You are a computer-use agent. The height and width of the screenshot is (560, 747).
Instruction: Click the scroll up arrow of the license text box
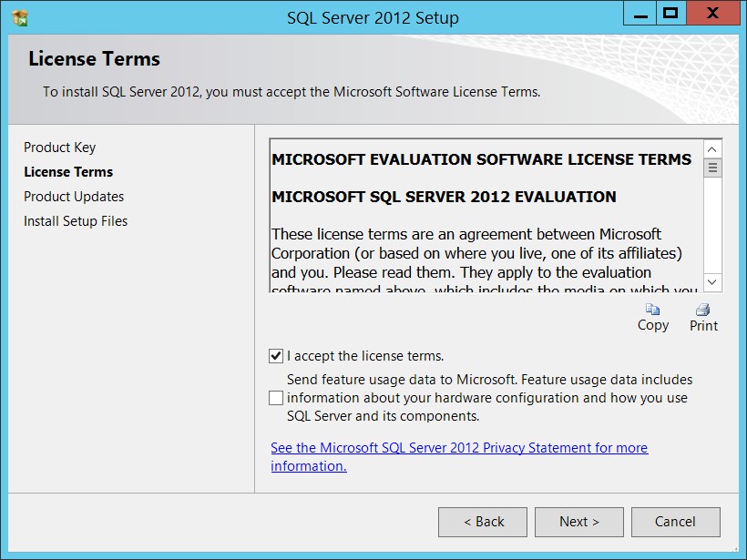tap(712, 149)
